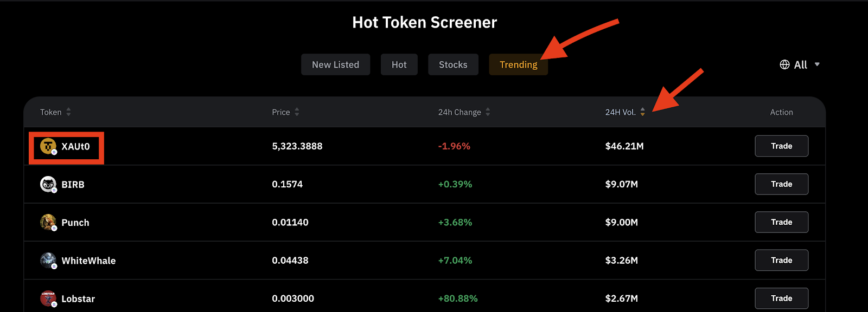Switch to the Hot tab

pos(399,64)
